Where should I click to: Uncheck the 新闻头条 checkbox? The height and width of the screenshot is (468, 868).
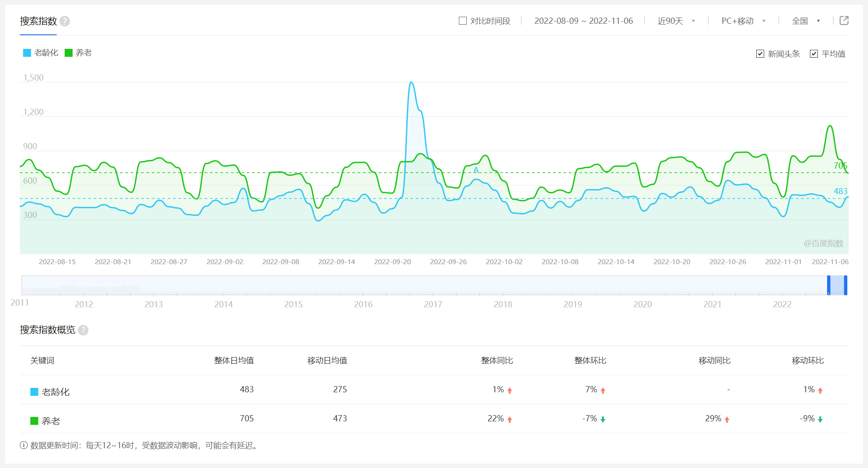click(x=760, y=54)
